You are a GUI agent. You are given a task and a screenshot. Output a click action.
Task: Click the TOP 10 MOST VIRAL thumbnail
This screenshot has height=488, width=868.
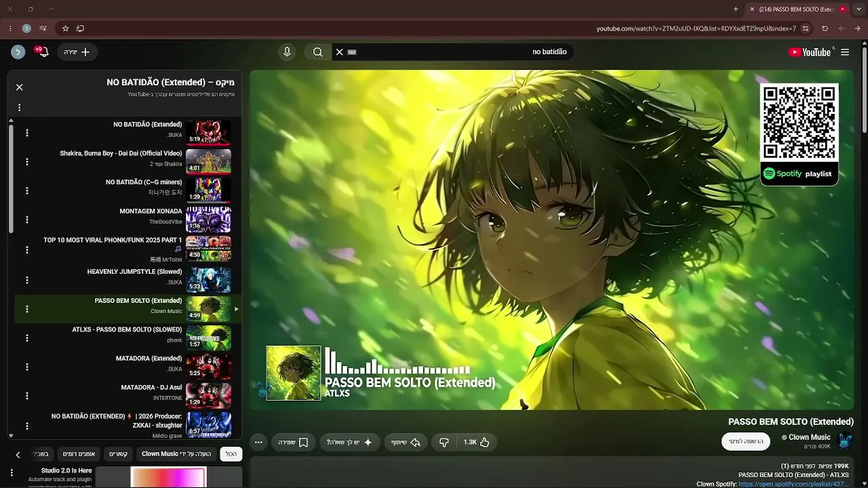click(x=209, y=249)
